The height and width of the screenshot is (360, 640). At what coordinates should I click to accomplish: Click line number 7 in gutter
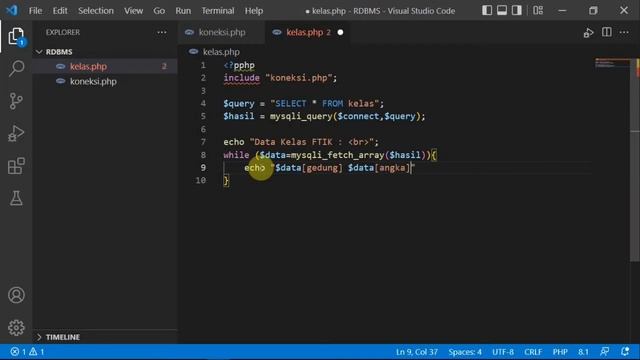203,142
